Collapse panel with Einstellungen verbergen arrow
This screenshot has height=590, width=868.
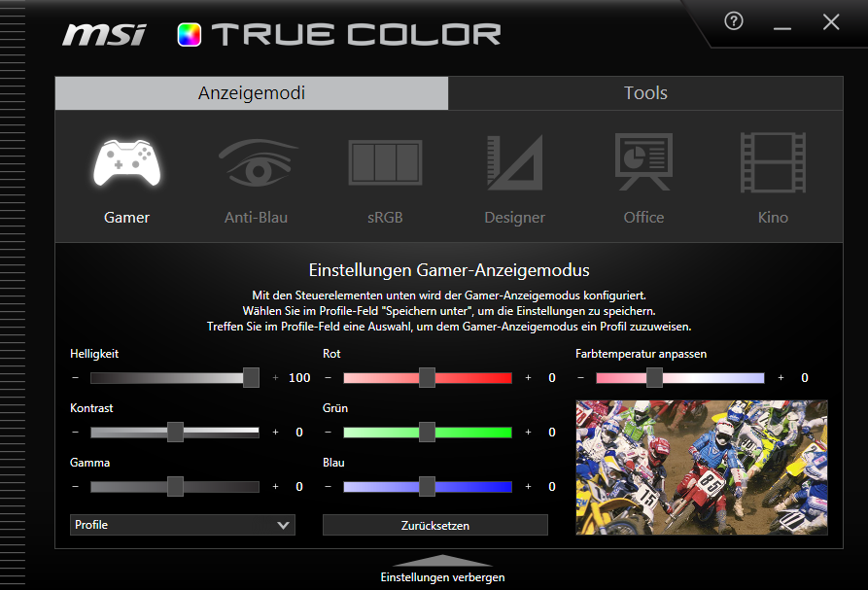pos(442,562)
